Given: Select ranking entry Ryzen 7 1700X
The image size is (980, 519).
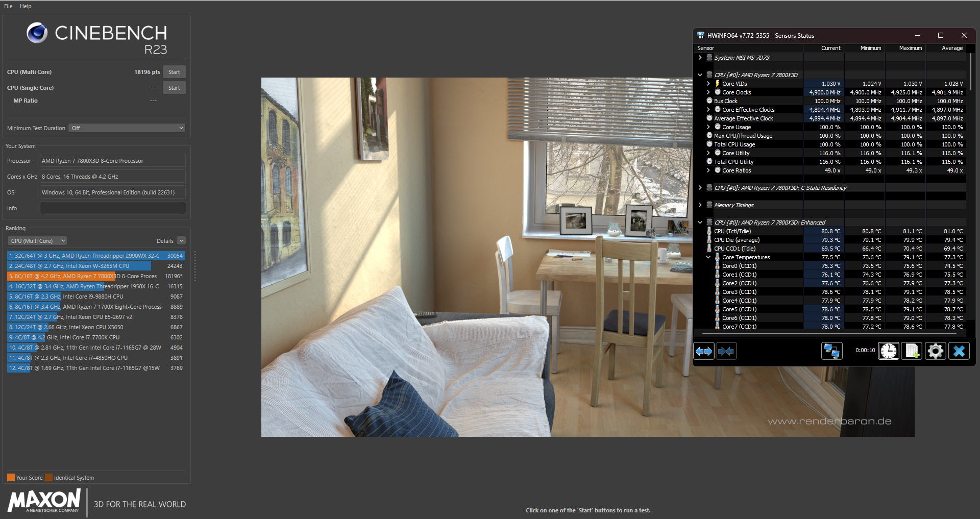Looking at the screenshot, I should coord(96,307).
